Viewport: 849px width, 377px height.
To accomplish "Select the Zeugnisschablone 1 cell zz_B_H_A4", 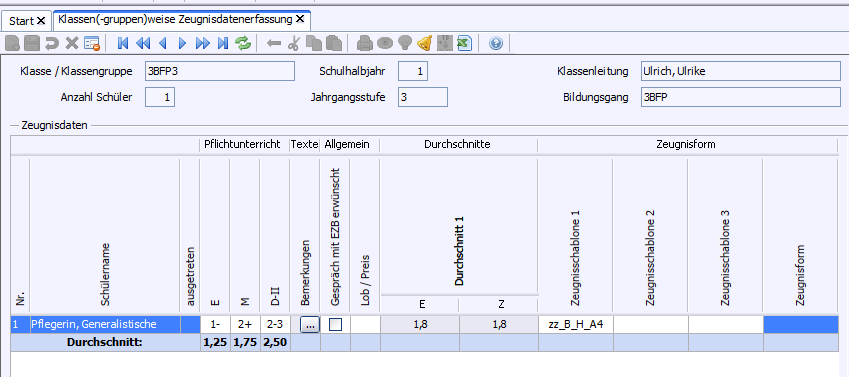I will click(576, 324).
